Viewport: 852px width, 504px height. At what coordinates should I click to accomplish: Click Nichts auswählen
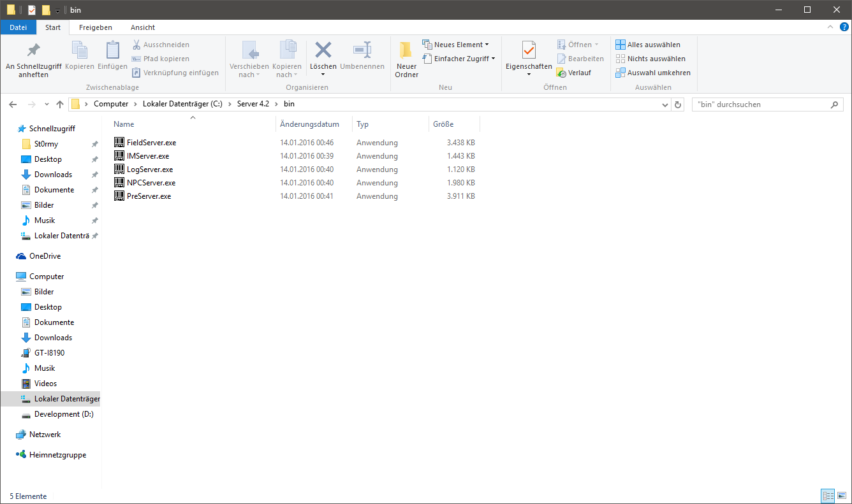coord(650,59)
